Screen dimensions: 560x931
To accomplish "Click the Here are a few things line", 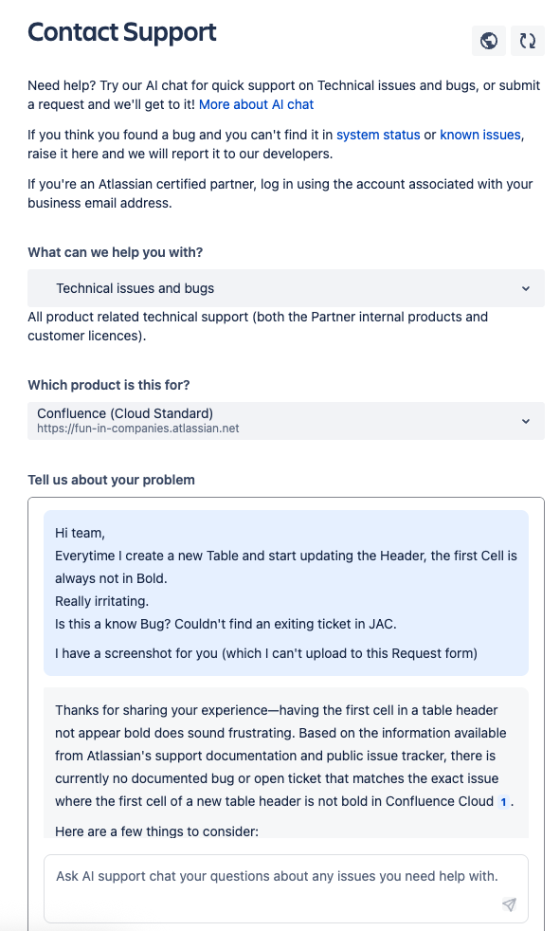I will pos(156,831).
